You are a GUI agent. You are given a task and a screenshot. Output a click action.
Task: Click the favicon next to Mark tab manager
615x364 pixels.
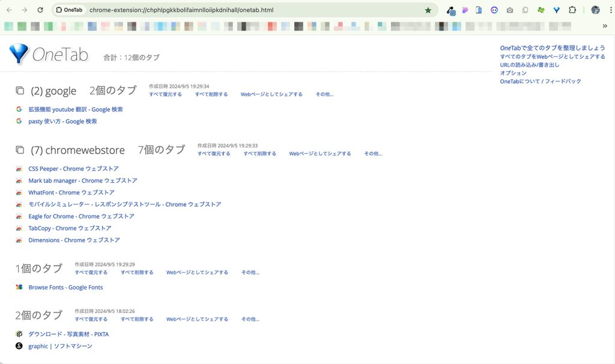click(x=19, y=181)
